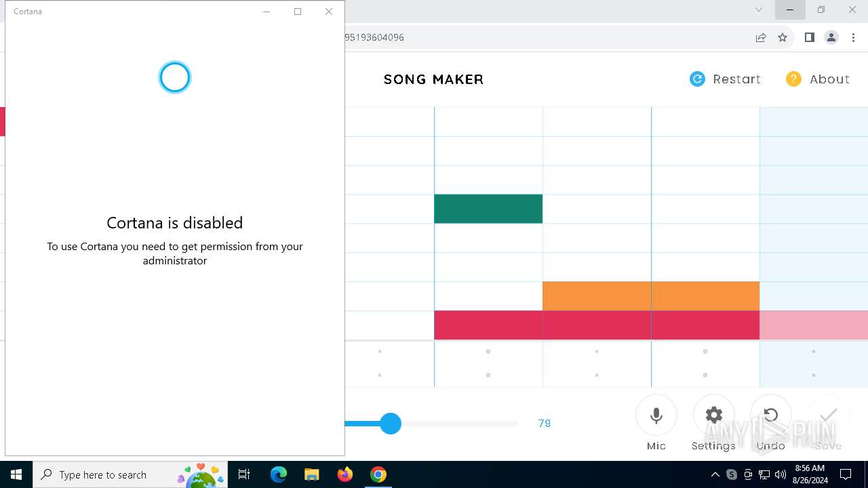Minimize the Cortana window

[267, 12]
